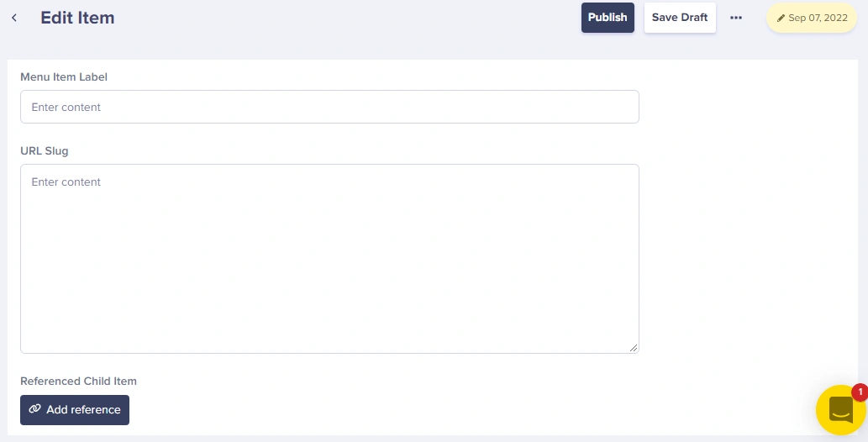
Task: Click the 'URL Slug' field label
Action: pos(45,151)
